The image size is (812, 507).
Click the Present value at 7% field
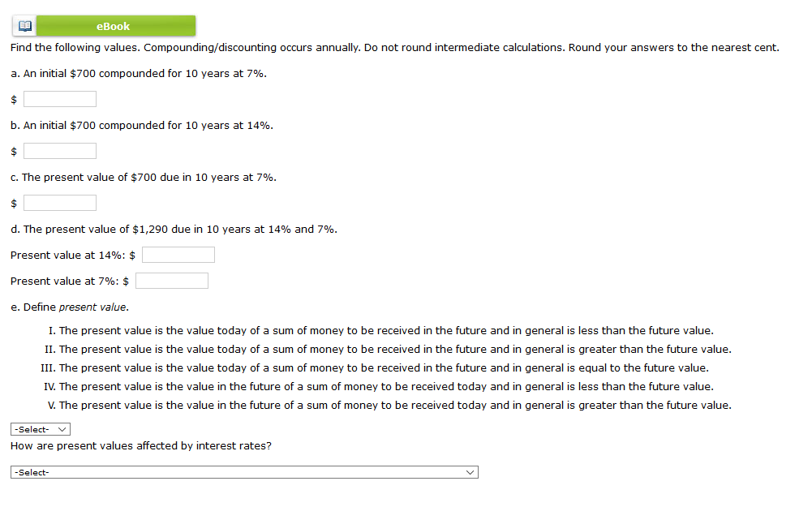[171, 280]
